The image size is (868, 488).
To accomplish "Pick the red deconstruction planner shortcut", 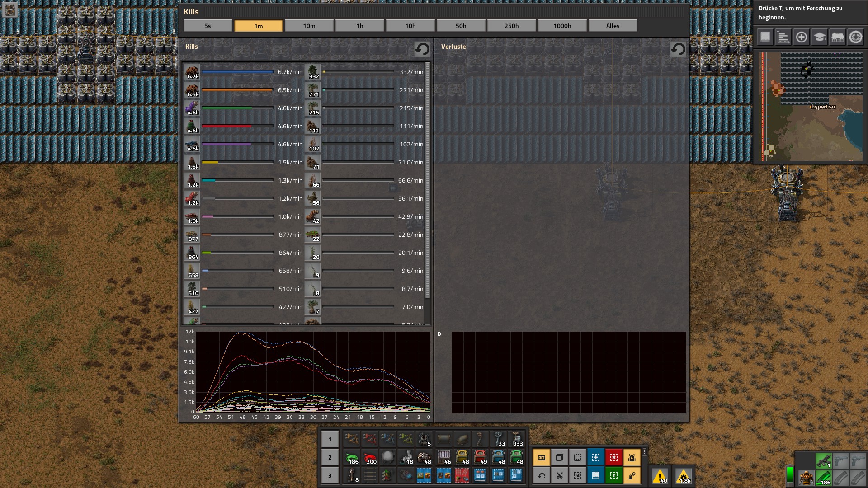I will [x=613, y=457].
